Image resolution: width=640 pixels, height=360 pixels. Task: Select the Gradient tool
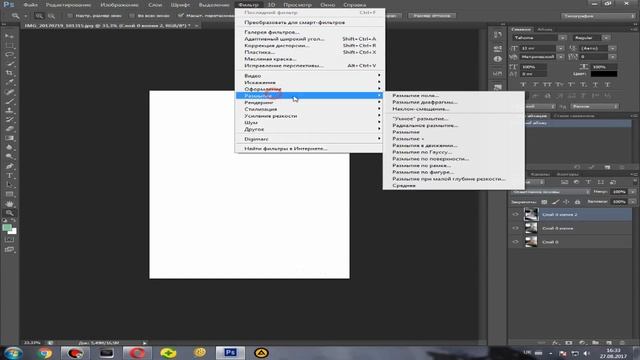9,138
